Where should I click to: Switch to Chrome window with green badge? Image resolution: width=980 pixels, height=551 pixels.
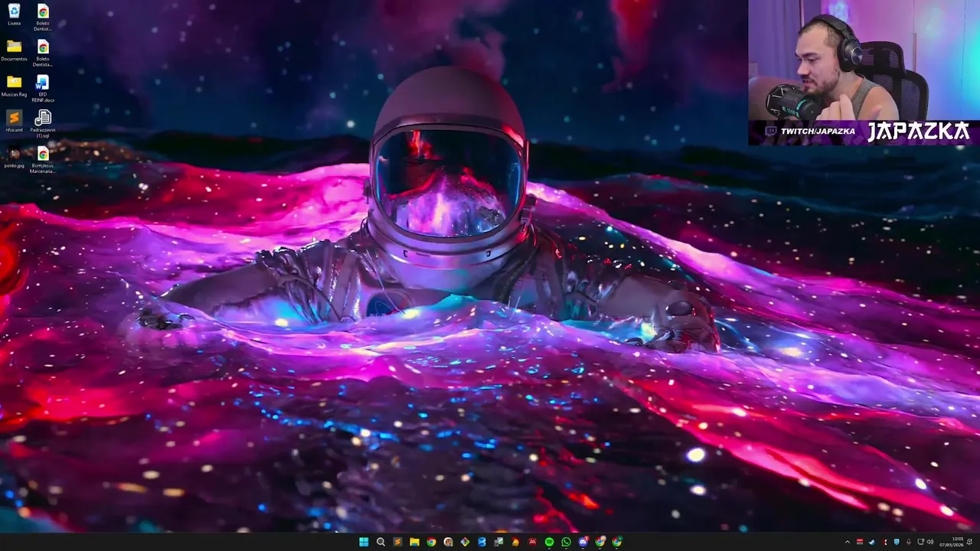[617, 542]
